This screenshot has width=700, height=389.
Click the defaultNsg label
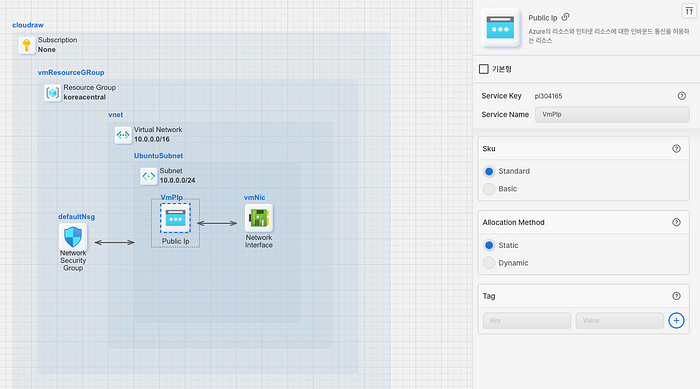76,217
